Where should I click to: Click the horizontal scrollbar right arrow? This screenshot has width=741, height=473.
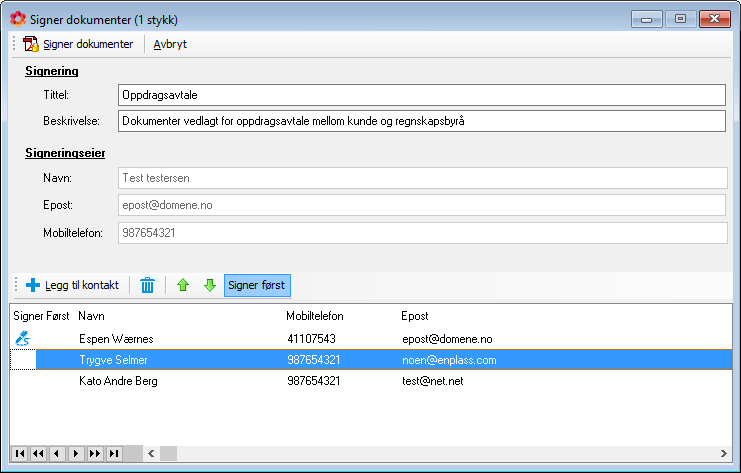[724, 454]
